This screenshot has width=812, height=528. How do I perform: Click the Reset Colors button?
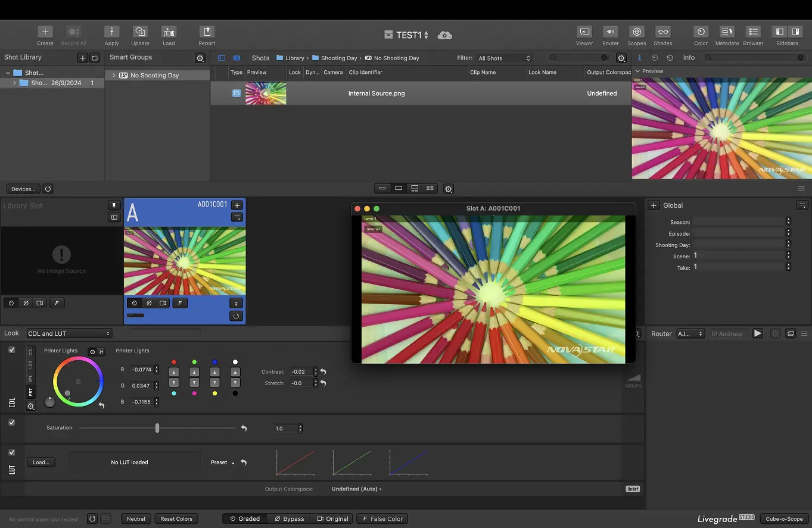[176, 519]
